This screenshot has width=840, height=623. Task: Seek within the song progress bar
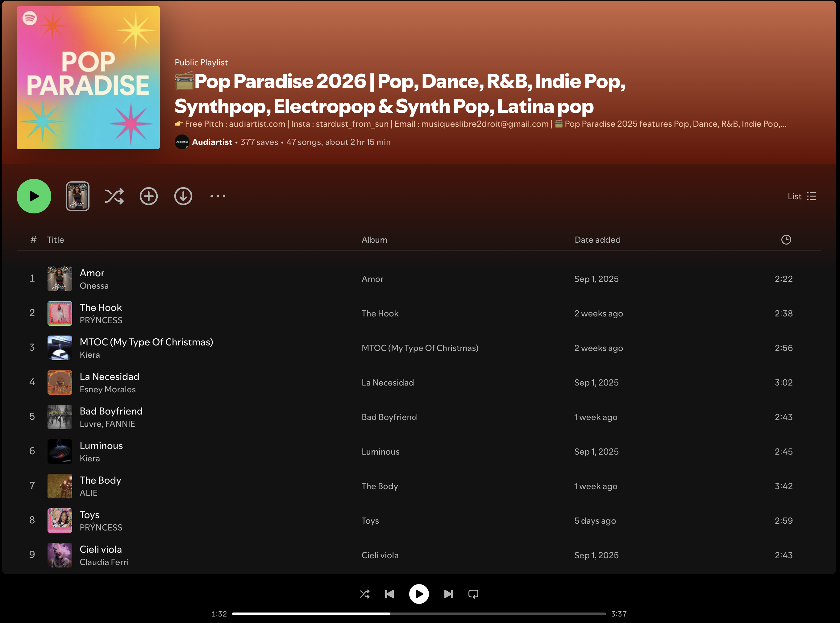[419, 613]
